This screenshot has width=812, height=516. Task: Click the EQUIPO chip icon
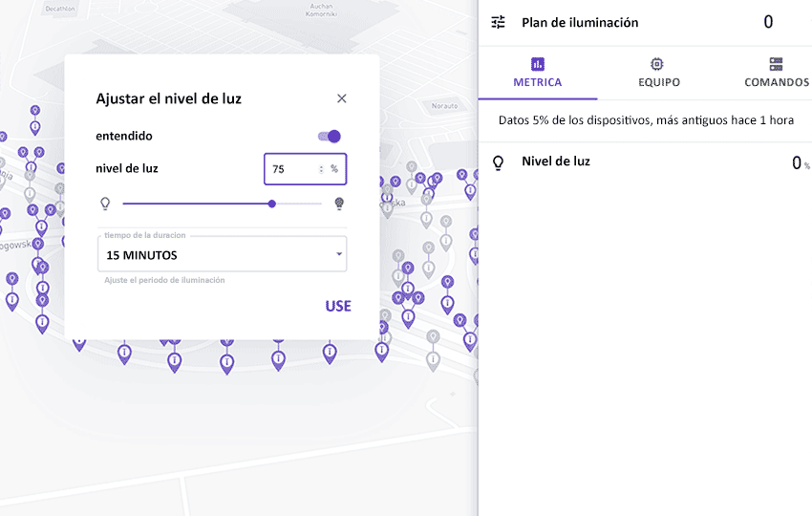point(656,64)
